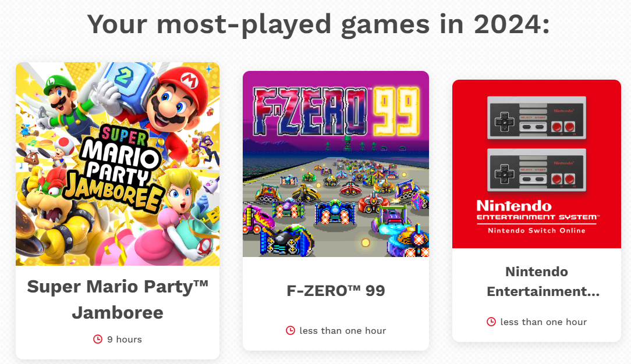
Task: Click NES card's less than one hour text
Action: 543,322
